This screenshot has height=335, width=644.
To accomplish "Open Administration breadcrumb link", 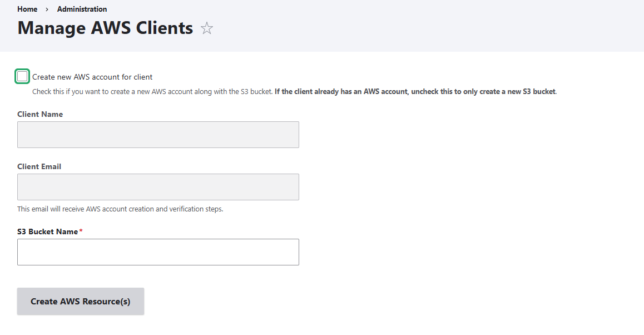I will tap(82, 9).
